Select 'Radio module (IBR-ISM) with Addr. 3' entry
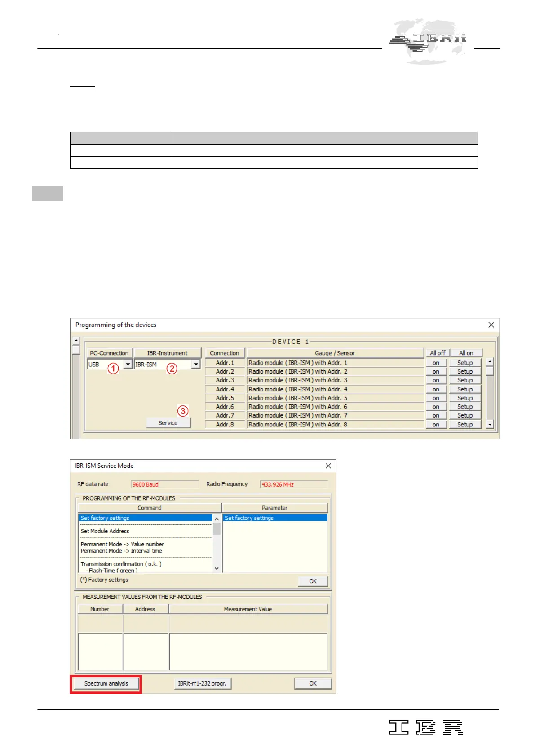 pos(335,380)
